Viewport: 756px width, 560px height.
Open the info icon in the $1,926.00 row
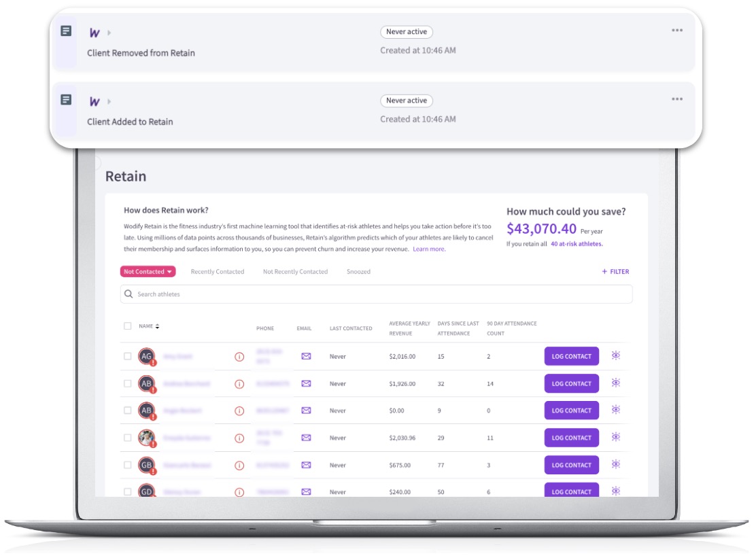point(239,384)
